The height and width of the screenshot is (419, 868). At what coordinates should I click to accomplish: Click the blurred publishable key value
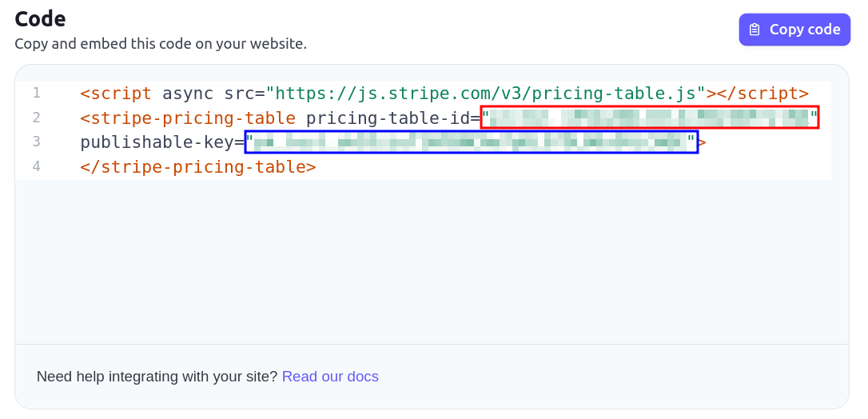pyautogui.click(x=471, y=142)
